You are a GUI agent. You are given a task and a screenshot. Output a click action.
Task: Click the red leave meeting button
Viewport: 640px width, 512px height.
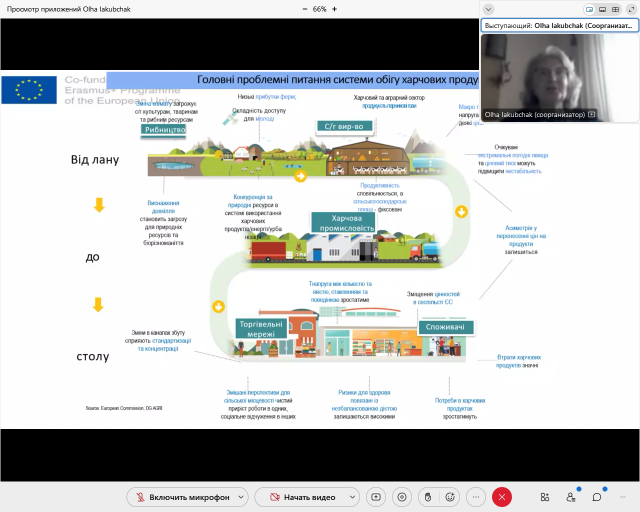(x=502, y=496)
